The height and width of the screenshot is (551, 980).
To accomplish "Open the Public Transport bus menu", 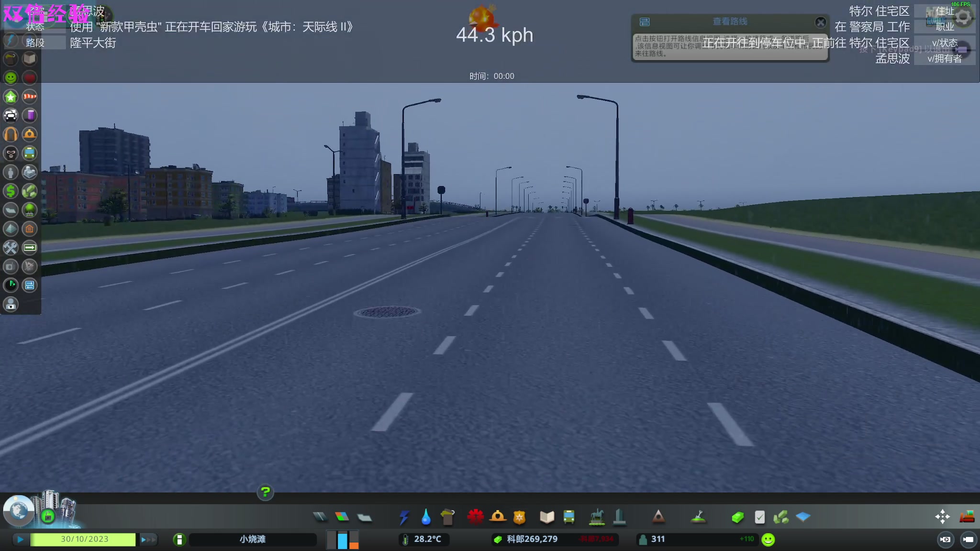I will pos(568,517).
